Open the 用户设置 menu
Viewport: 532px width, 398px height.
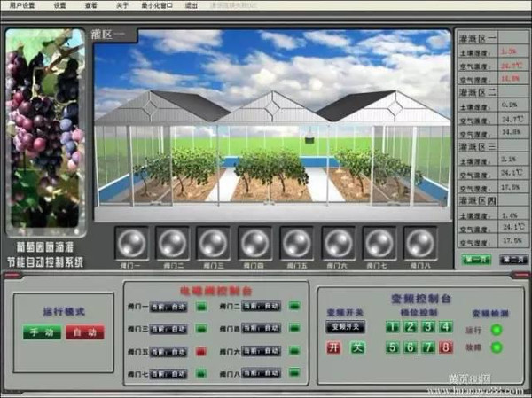pos(22,5)
